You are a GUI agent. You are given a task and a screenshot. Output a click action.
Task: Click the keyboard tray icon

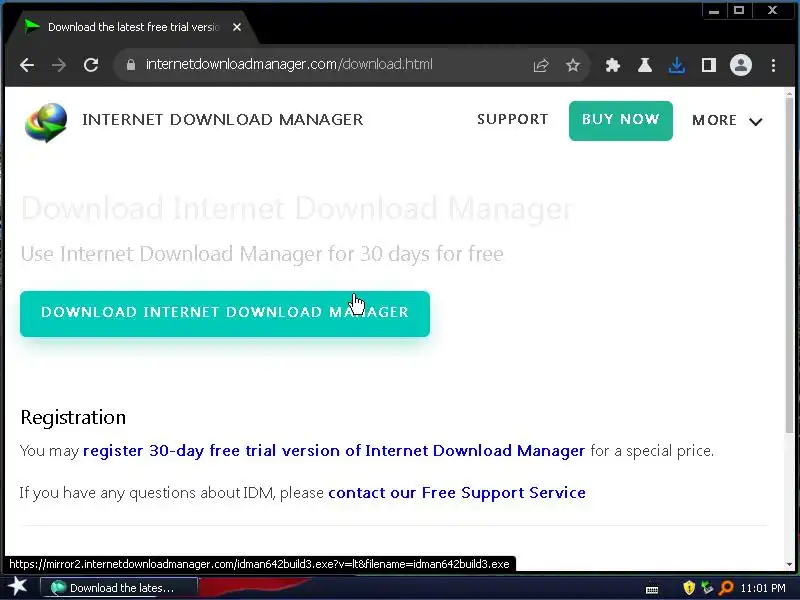point(652,589)
